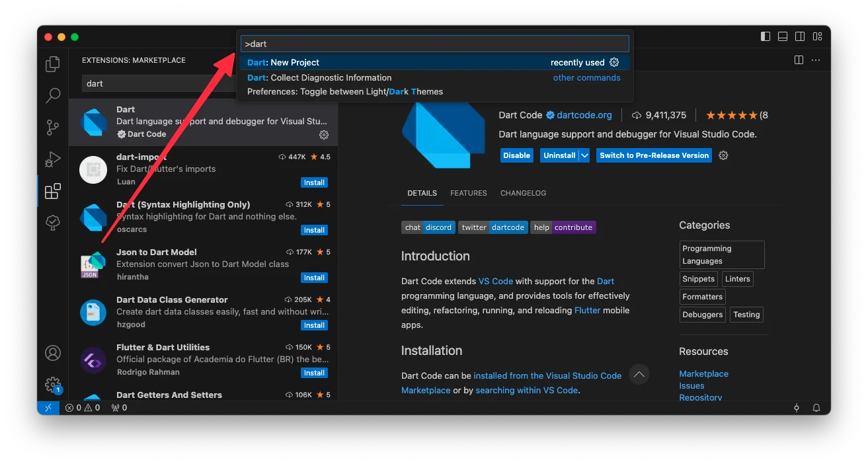Open the ports forwarded status item

[119, 408]
